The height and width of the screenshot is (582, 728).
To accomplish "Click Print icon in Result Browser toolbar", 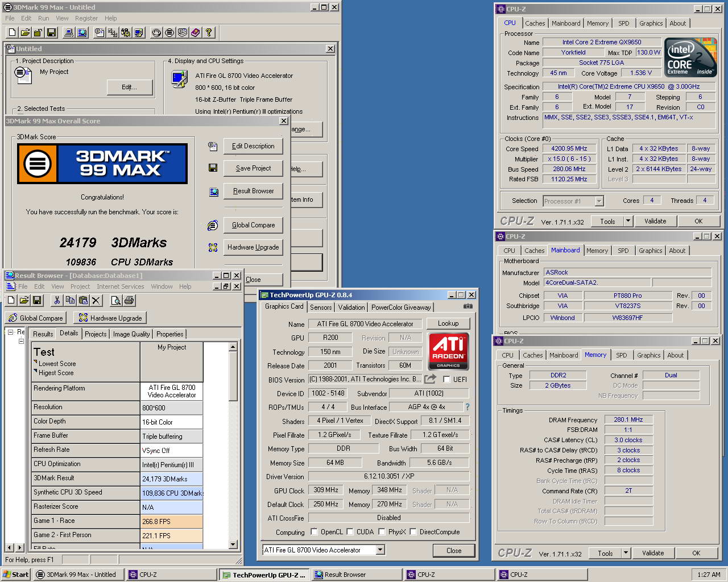I will point(129,300).
